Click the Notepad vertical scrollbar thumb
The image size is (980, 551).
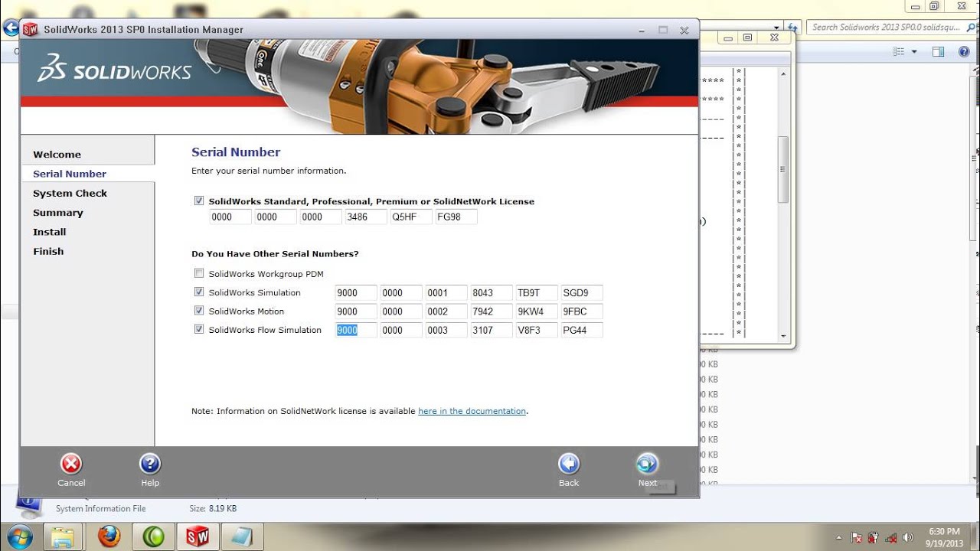coord(782,170)
